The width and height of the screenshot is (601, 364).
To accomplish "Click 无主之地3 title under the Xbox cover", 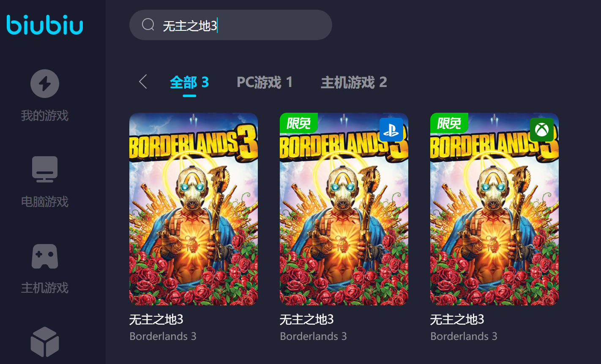I will click(457, 319).
